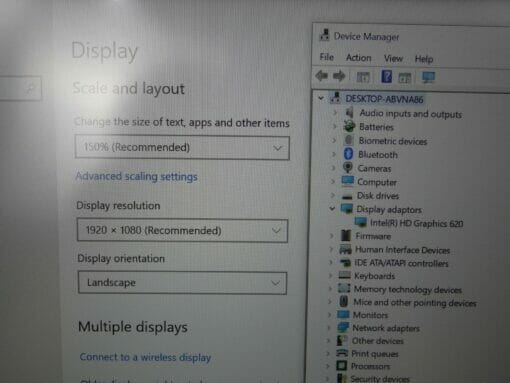
Task: Expand the Audio inputs and outputs node
Action: 335,113
